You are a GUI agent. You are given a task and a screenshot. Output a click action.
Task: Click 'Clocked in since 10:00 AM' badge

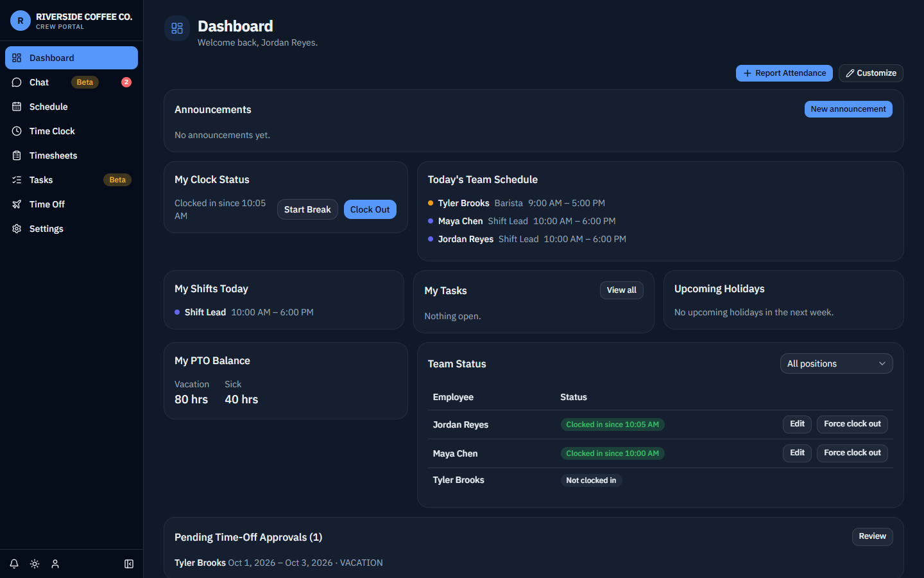tap(613, 453)
